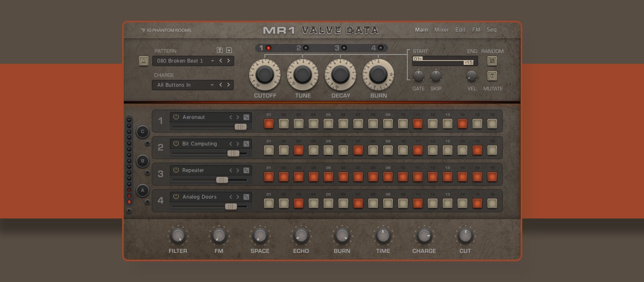Turn off step 07 on track 4

point(358,203)
